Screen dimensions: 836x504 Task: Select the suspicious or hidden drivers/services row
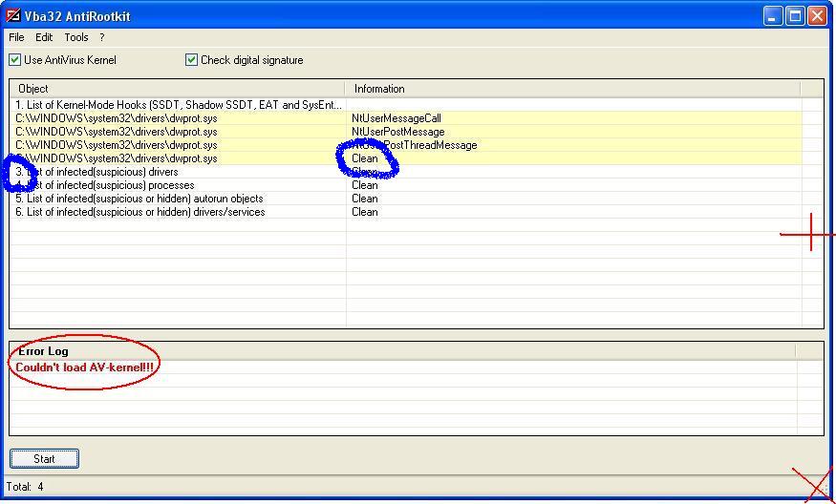(x=405, y=212)
